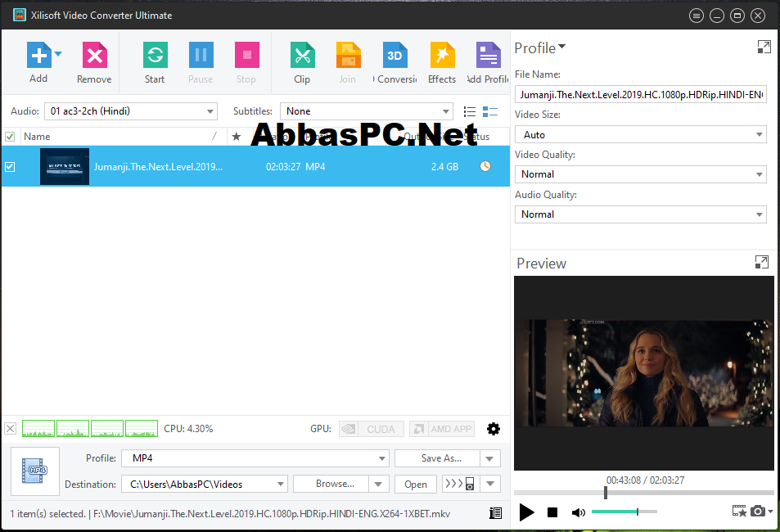Click the transfer to device button
The height and width of the screenshot is (532, 780).
pos(461,484)
